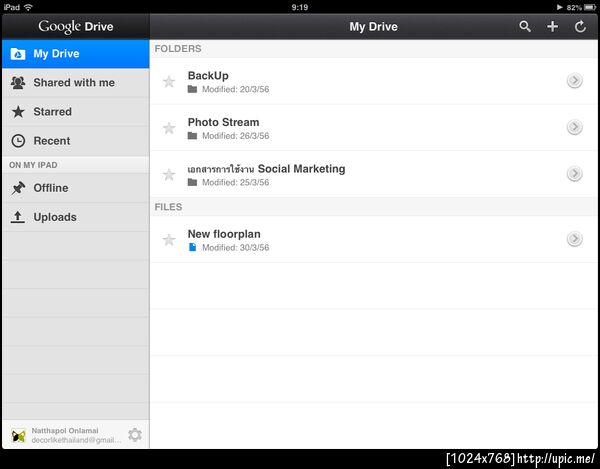Click Modified: 20/3/56 text
Screen dimensions: 600x469
pos(235,90)
